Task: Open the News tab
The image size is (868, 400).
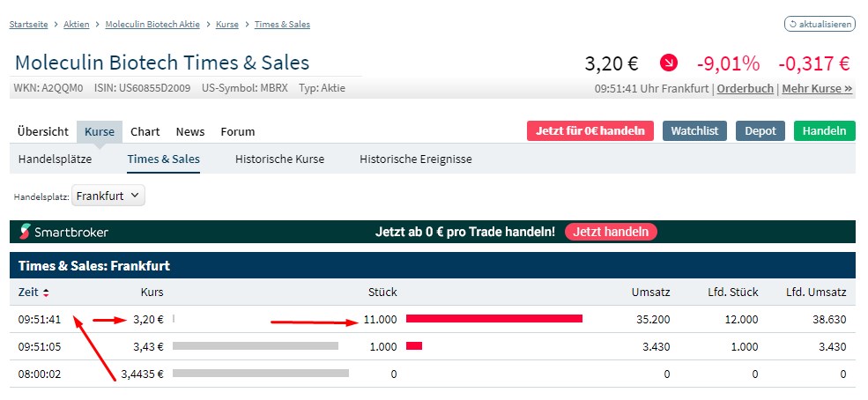Action: 190,131
